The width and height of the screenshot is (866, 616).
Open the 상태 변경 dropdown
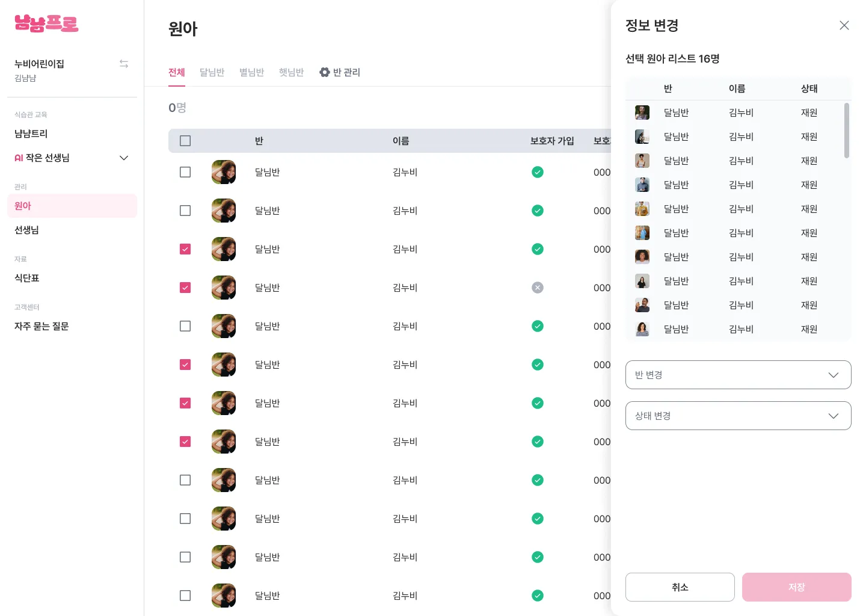[738, 416]
